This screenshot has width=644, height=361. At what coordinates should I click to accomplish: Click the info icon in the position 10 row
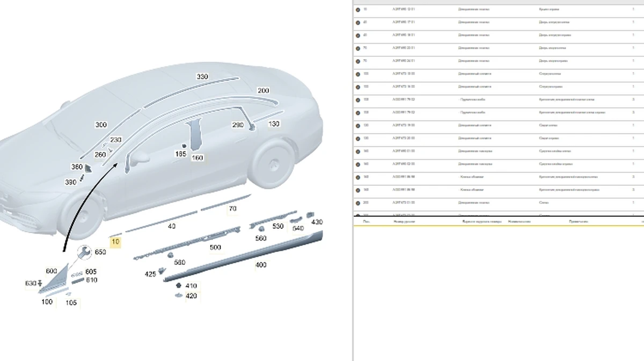coord(358,9)
